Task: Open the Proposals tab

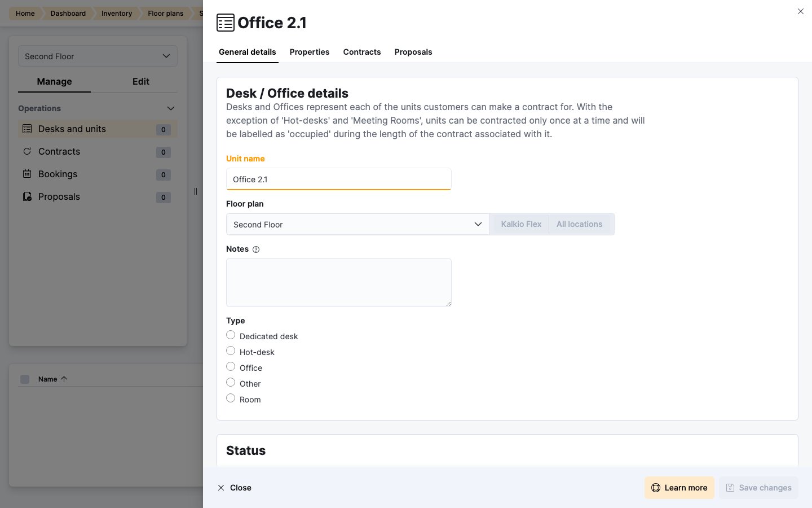Action: click(413, 52)
